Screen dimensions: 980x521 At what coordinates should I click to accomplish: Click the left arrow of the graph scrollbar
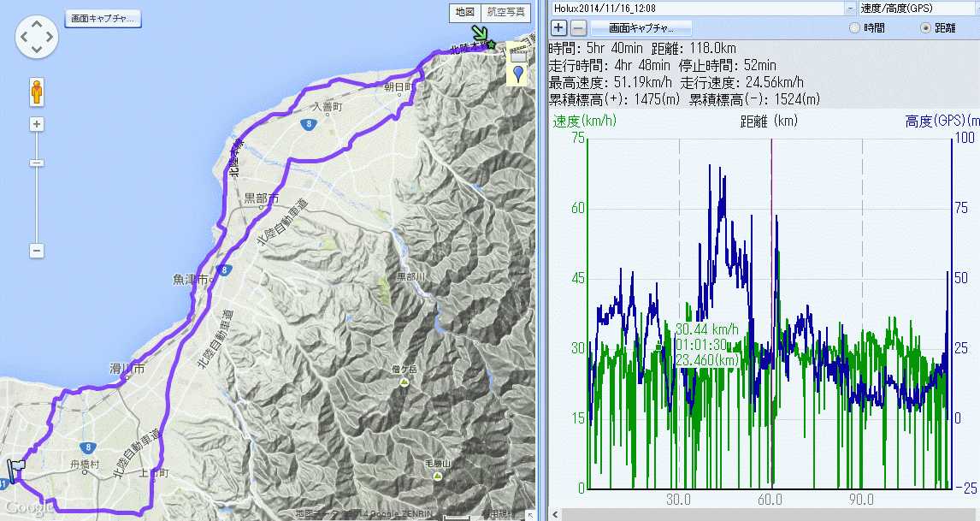557,514
